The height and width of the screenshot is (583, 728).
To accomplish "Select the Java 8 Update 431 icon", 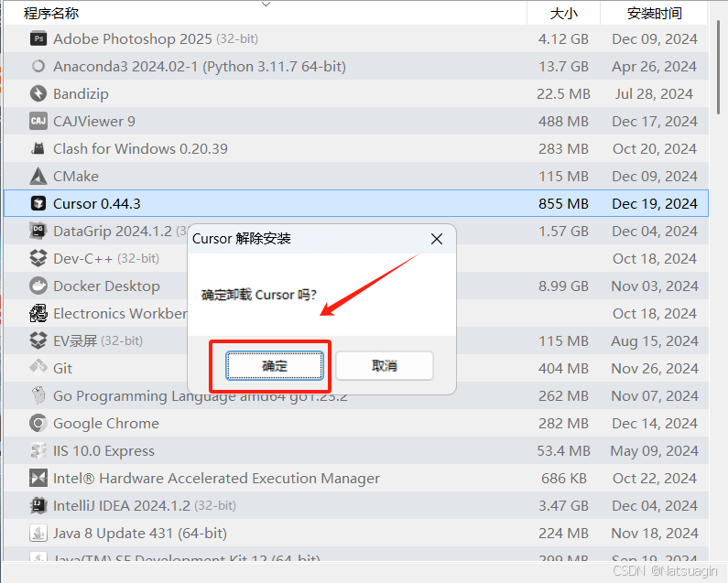I will 38,533.
